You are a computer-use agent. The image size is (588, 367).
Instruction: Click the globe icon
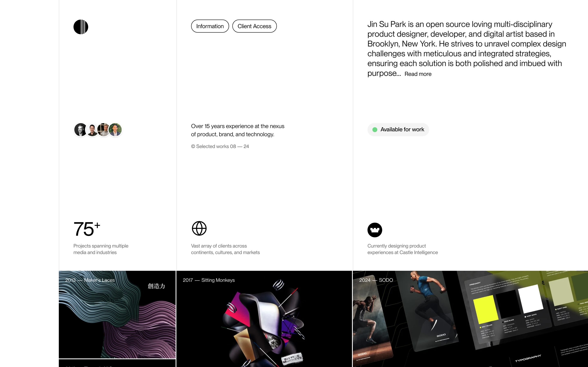point(199,228)
